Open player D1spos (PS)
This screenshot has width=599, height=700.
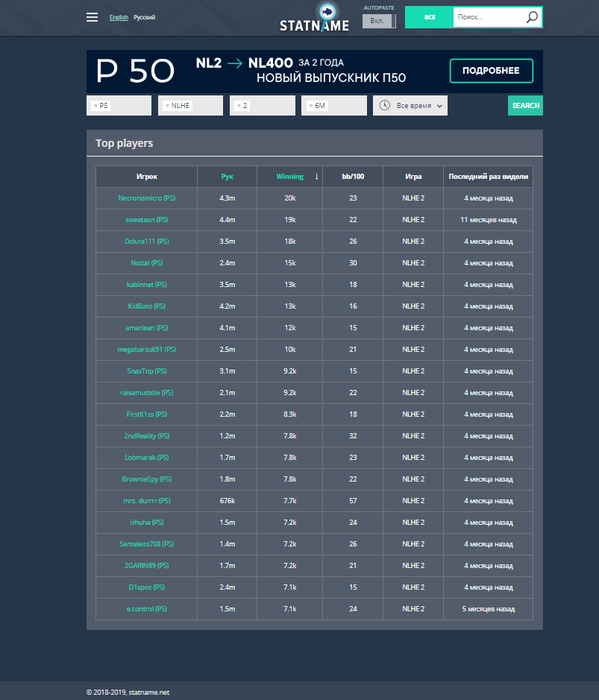[146, 587]
